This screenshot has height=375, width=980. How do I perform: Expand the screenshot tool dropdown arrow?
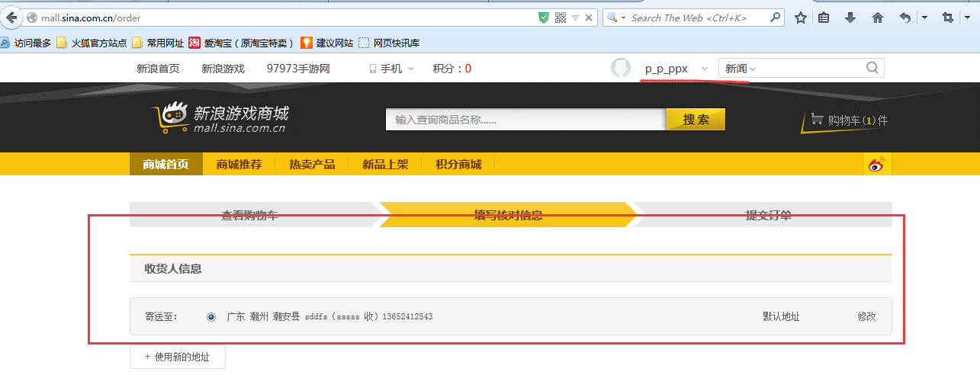(x=969, y=18)
